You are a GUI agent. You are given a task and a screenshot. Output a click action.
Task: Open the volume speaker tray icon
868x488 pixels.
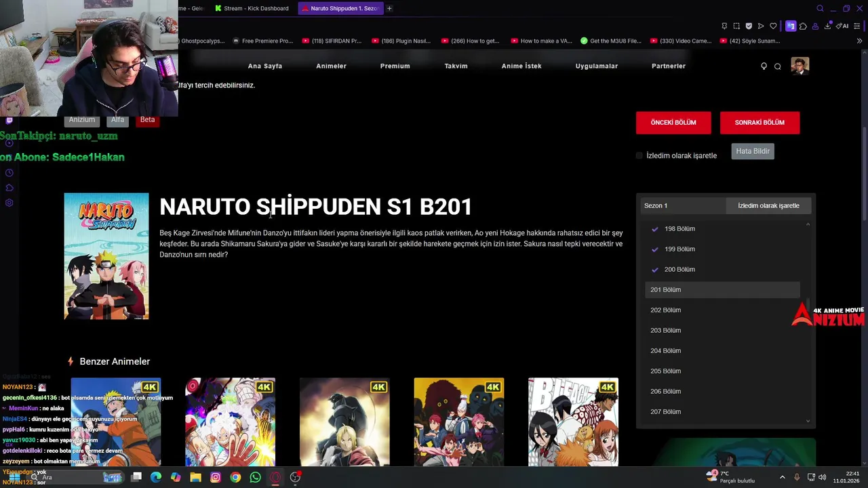click(823, 477)
